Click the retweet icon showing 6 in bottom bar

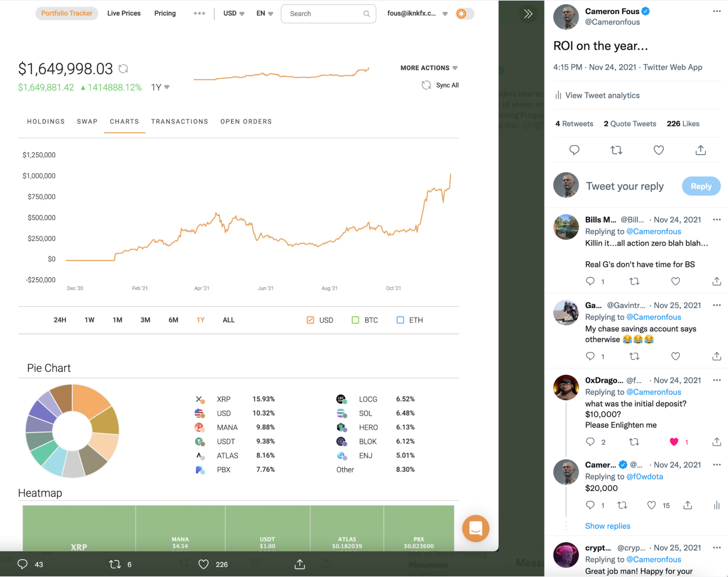[x=115, y=564]
